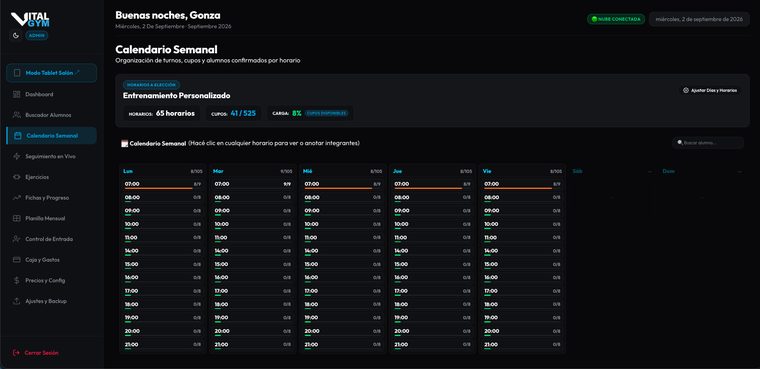Select the Sáb day header
Screen dimensions: 760x369
[577, 171]
